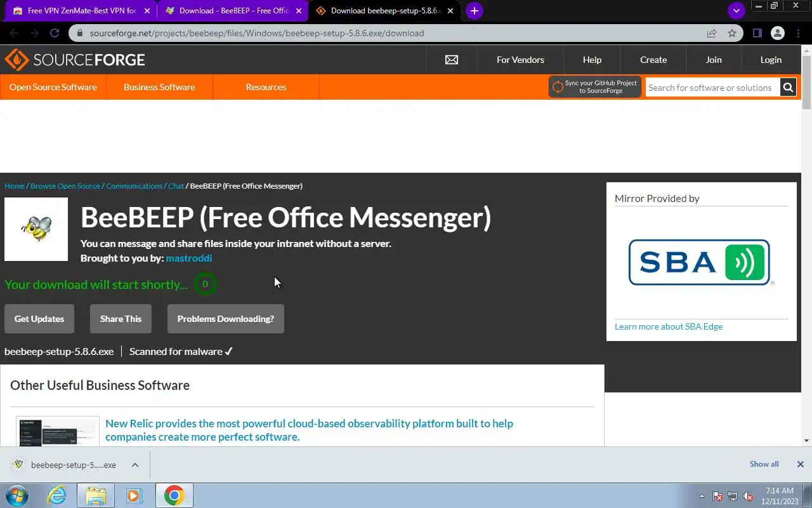Screen dimensions: 812x508
Task: Click the SourceForge logo
Action: (75, 60)
